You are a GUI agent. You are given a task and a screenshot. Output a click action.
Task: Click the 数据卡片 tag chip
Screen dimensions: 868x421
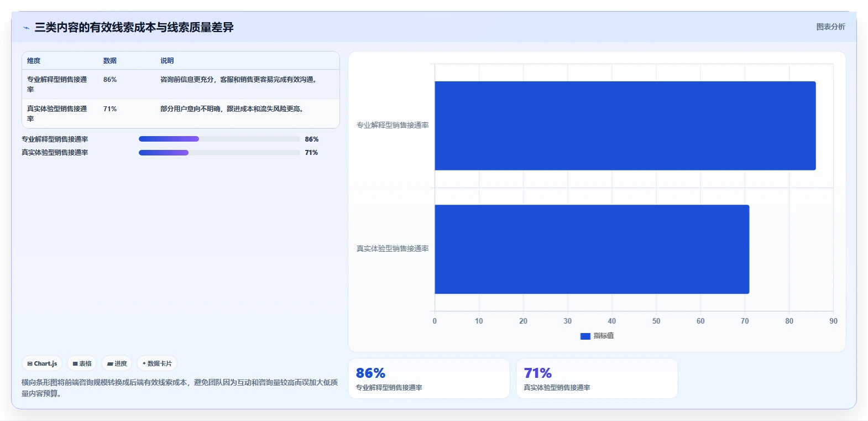tap(157, 363)
